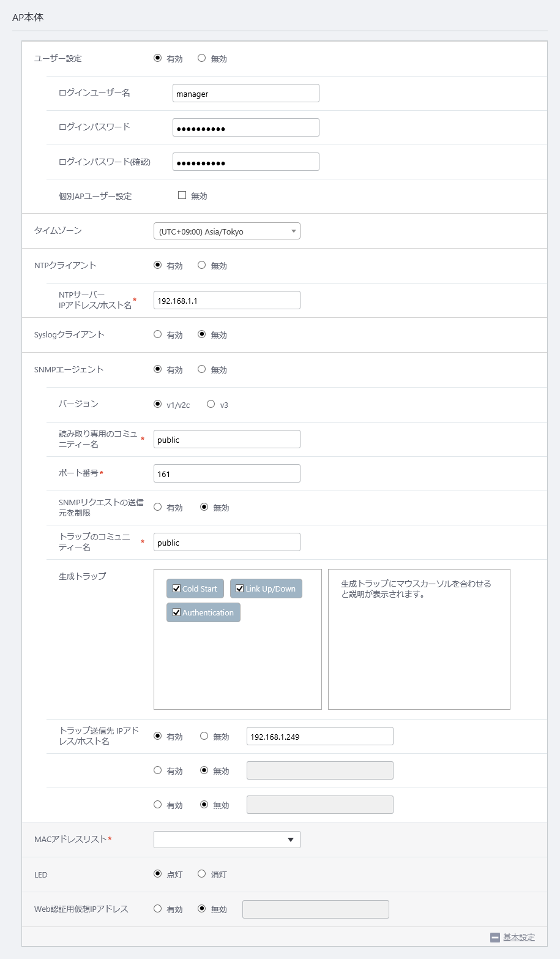The height and width of the screenshot is (959, 560).
Task: Click the AP本体 heading
Action: point(28,17)
